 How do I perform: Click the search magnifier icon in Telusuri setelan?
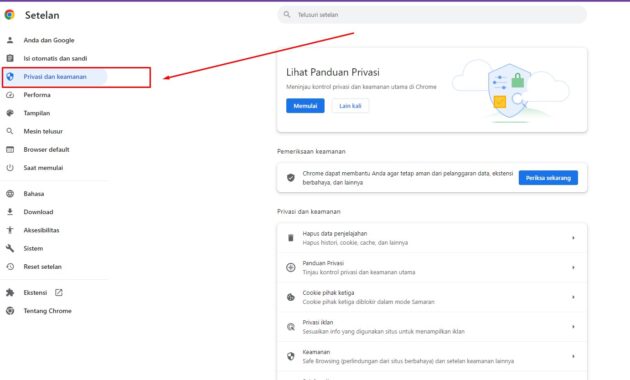click(x=287, y=14)
